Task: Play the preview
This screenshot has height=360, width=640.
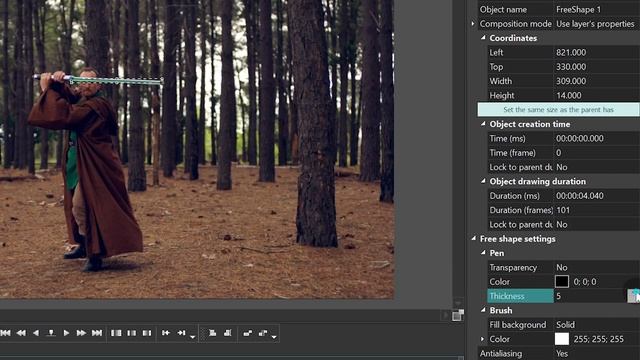Action: 66,333
